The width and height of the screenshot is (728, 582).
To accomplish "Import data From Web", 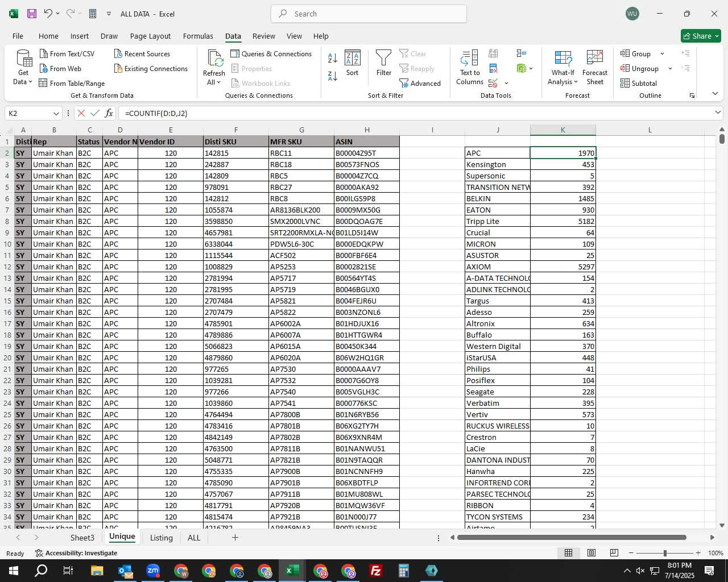I will pos(60,68).
